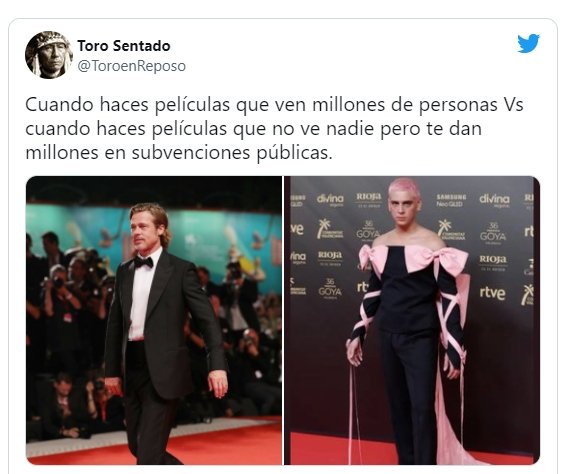
Task: Click the pink hair of person in right photo
Action: 404,188
